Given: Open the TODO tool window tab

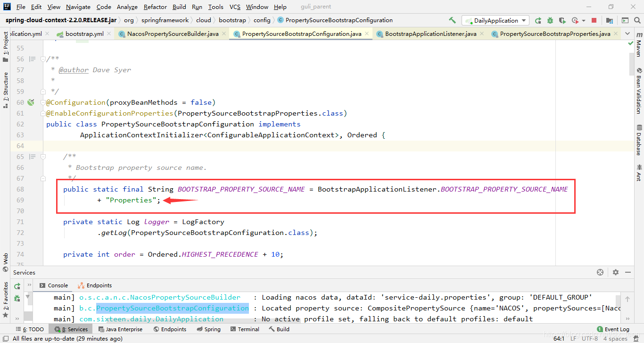Looking at the screenshot, I should click(31, 329).
